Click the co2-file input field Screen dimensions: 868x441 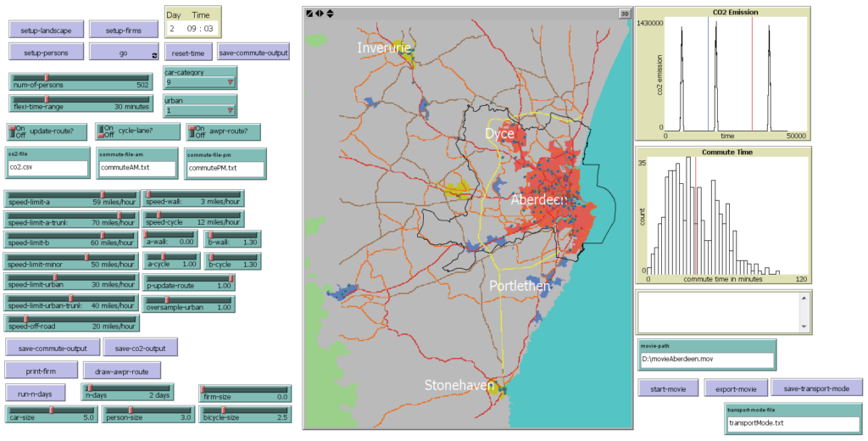click(47, 168)
